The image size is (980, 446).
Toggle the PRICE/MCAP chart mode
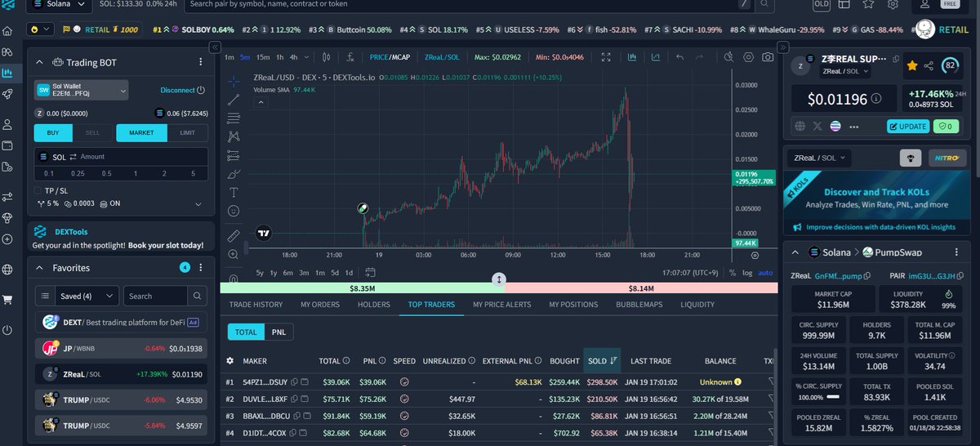390,58
